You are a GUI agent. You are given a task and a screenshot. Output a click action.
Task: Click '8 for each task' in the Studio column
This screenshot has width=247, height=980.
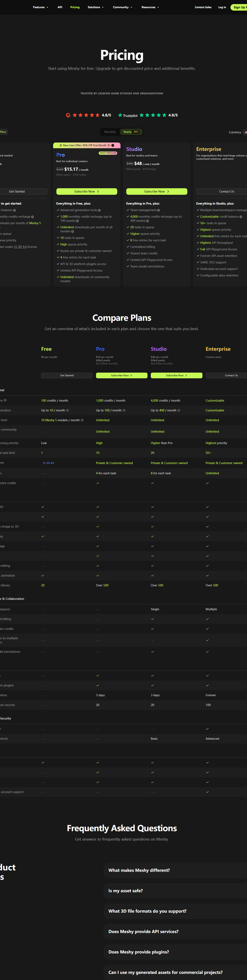[x=161, y=473]
